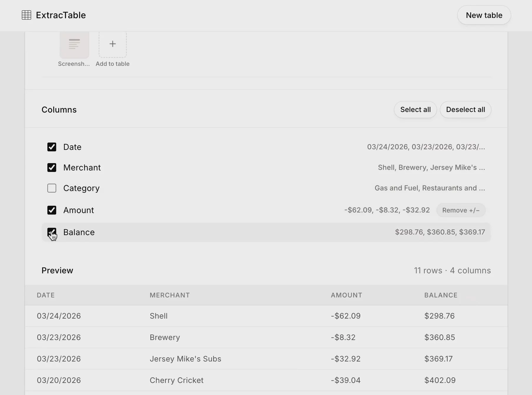Click the Remove +/− button
The width and height of the screenshot is (532, 395).
click(461, 210)
